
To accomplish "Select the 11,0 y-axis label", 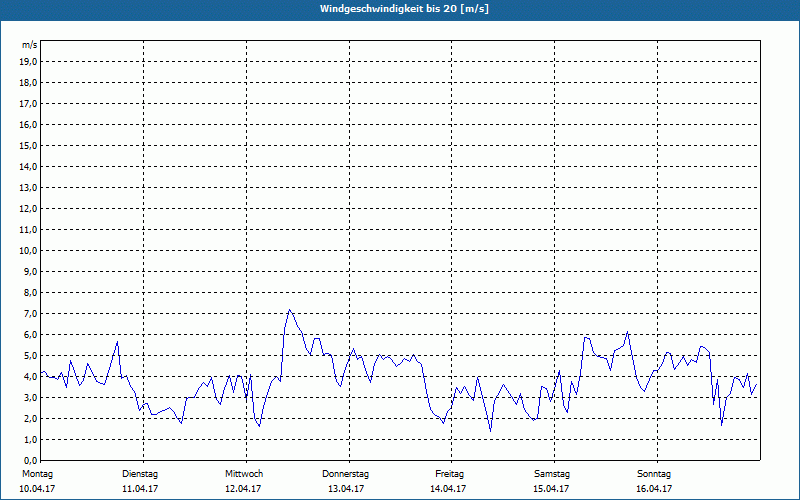I will coord(28,230).
